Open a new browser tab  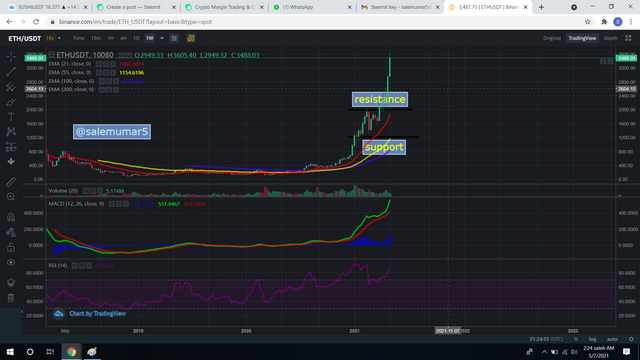pos(541,7)
